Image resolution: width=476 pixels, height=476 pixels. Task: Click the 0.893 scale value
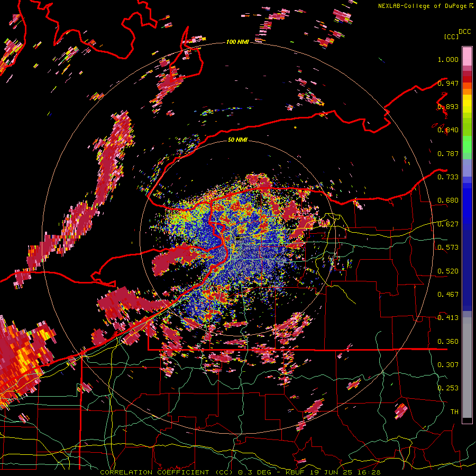coord(448,106)
